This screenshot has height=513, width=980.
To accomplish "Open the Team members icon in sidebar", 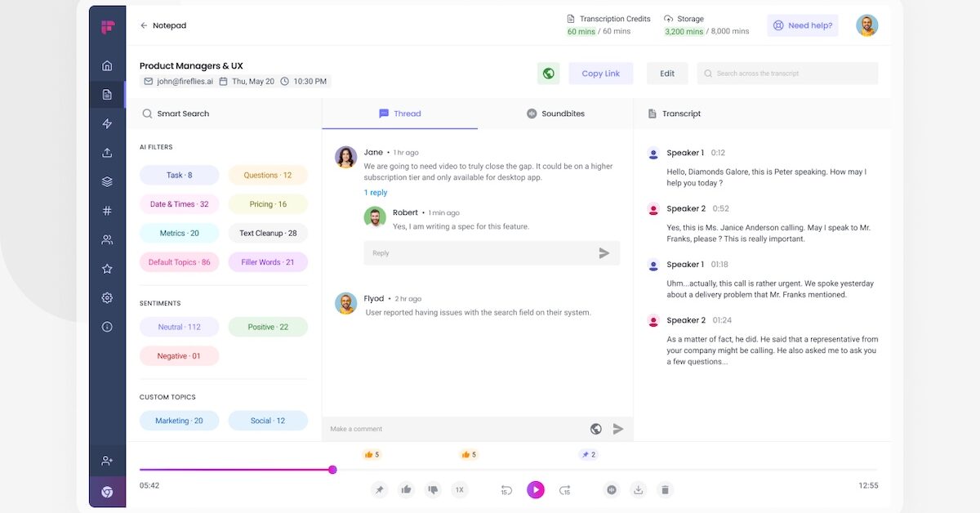I will [x=107, y=239].
